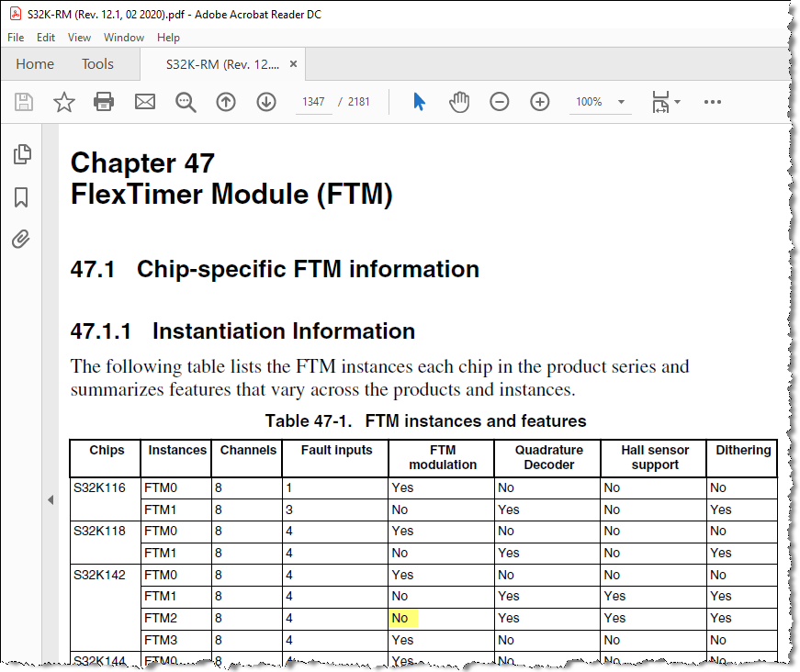Viewport: 800px width, 672px height.
Task: Open the Find text magnifier icon
Action: 186,103
